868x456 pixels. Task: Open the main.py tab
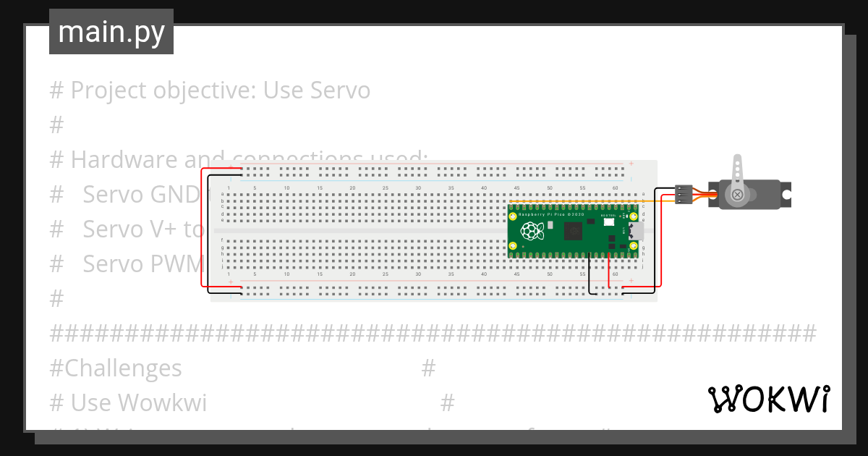coord(111,32)
